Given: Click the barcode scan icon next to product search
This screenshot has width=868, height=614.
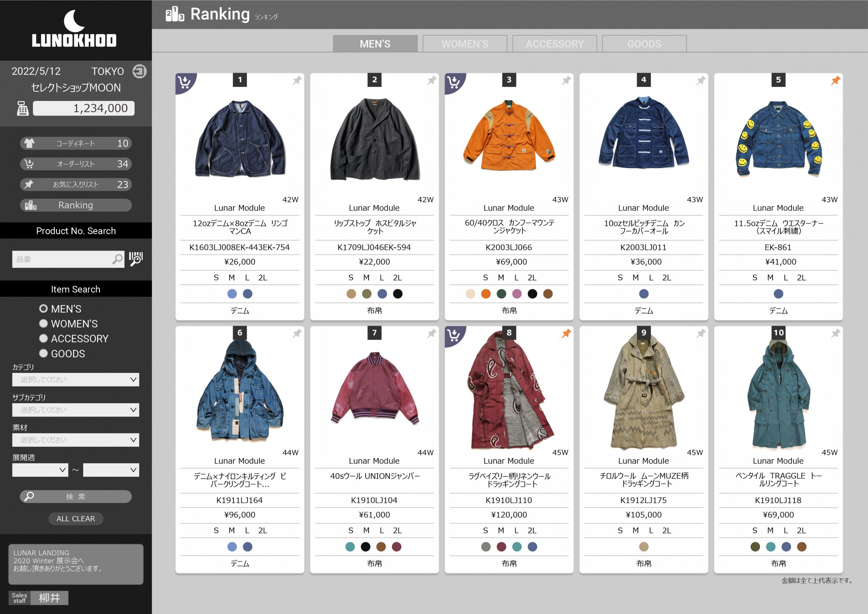Looking at the screenshot, I should tap(136, 259).
